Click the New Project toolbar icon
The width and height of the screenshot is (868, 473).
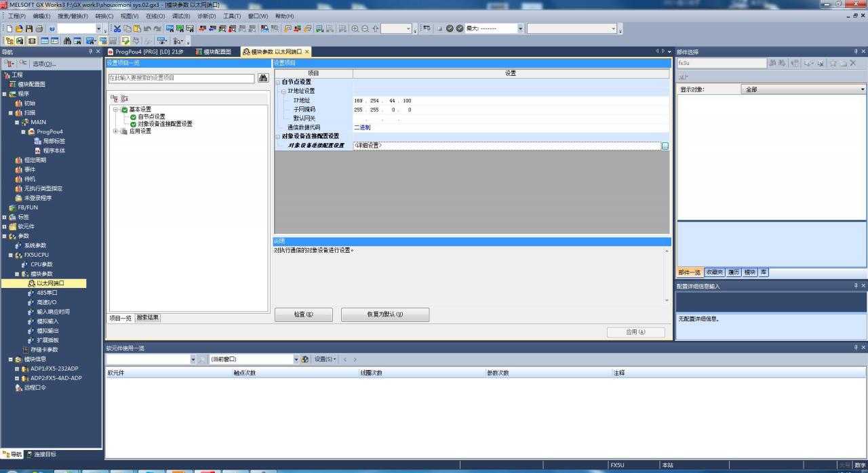(10, 28)
